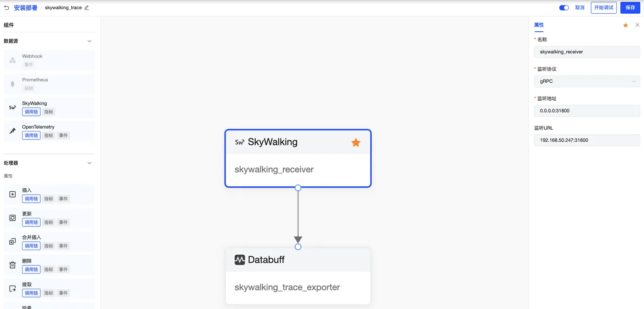Click the back arrow icon beside 安装部署

(6, 8)
